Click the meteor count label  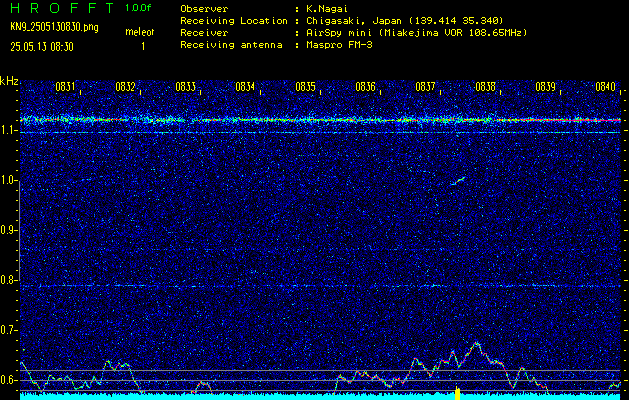click(x=140, y=32)
